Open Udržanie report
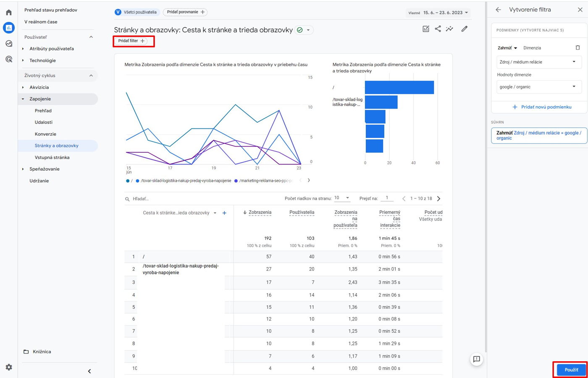Screen dimensions: 588x378 (x=39, y=181)
